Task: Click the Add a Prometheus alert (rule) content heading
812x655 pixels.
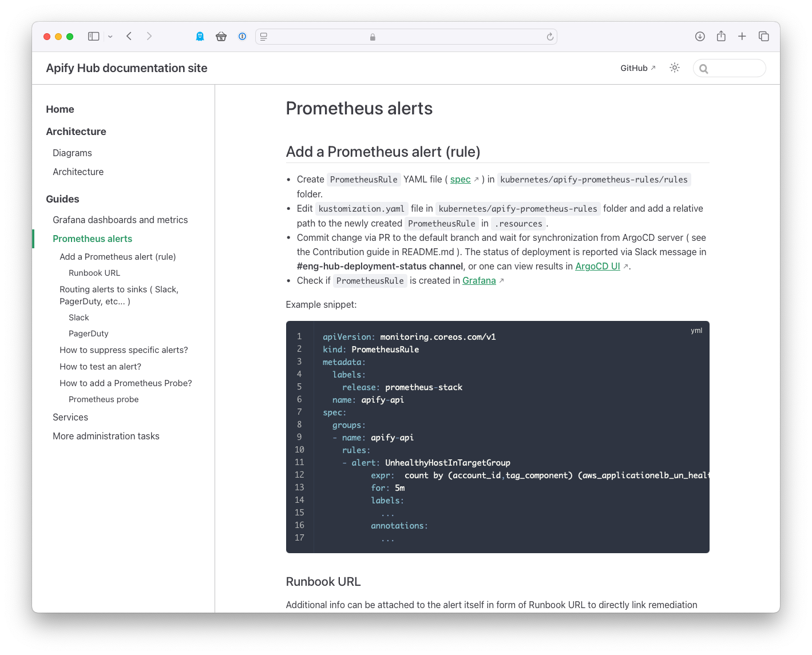Action: (x=383, y=152)
